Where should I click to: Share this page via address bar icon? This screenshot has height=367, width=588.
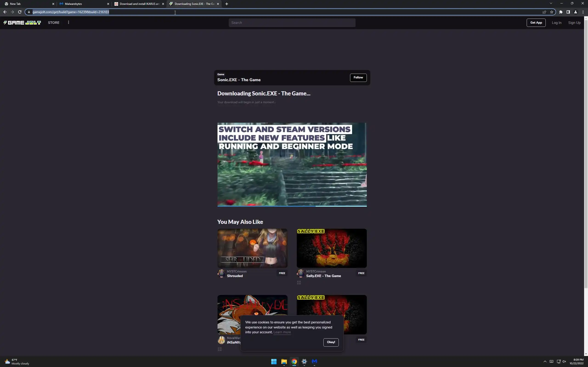(544, 12)
